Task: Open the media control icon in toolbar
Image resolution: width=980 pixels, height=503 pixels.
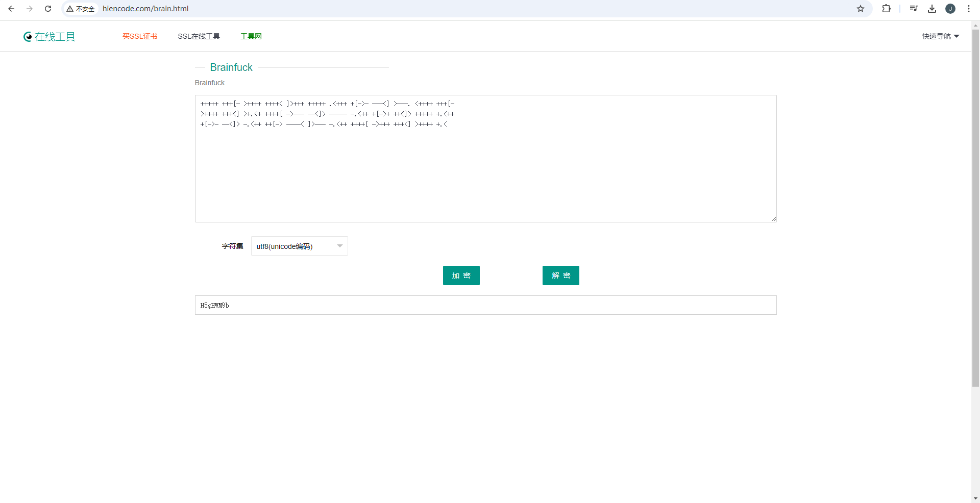Action: tap(914, 9)
